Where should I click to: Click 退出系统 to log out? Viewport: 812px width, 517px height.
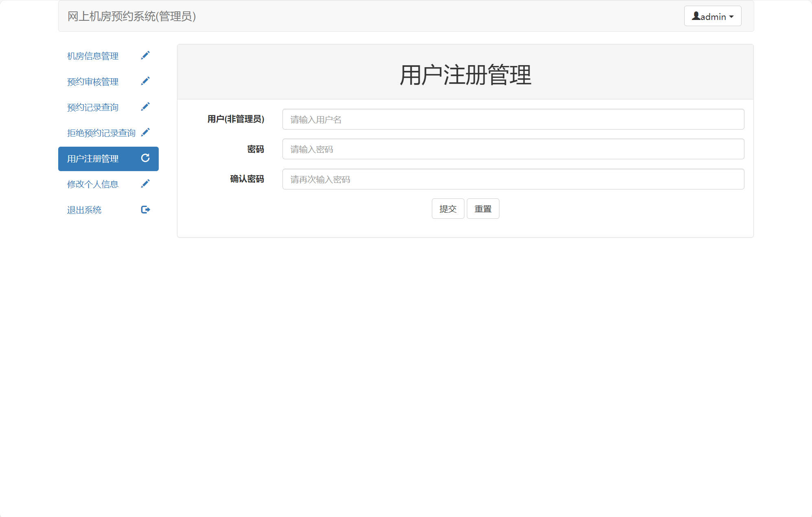point(83,210)
